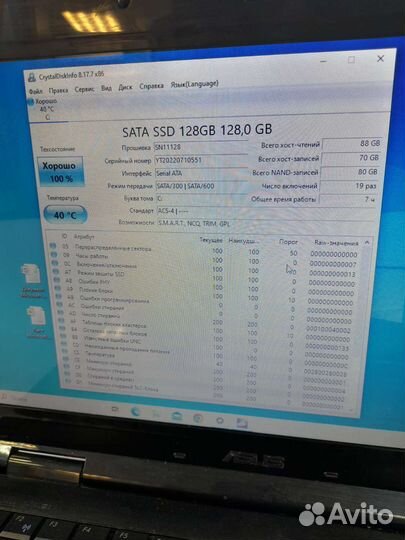The image size is (405, 540).
Task: Open the Файл menu
Action: [35, 92]
